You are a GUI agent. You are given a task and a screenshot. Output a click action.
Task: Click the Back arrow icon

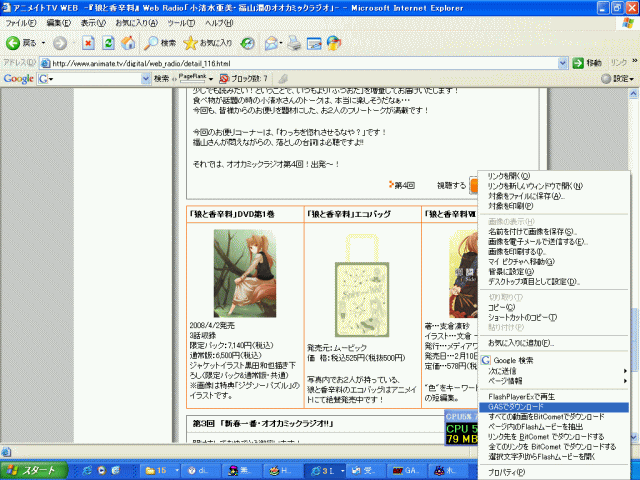pos(13,43)
